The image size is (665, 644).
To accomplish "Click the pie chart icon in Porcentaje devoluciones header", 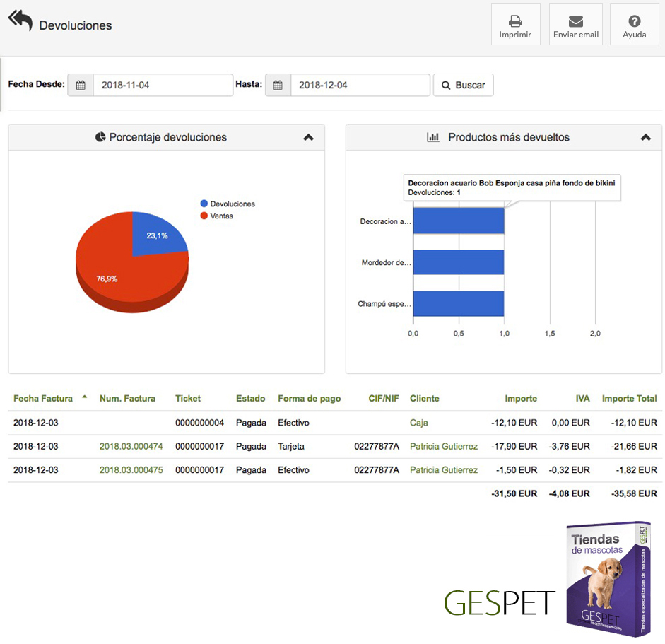I will point(100,137).
